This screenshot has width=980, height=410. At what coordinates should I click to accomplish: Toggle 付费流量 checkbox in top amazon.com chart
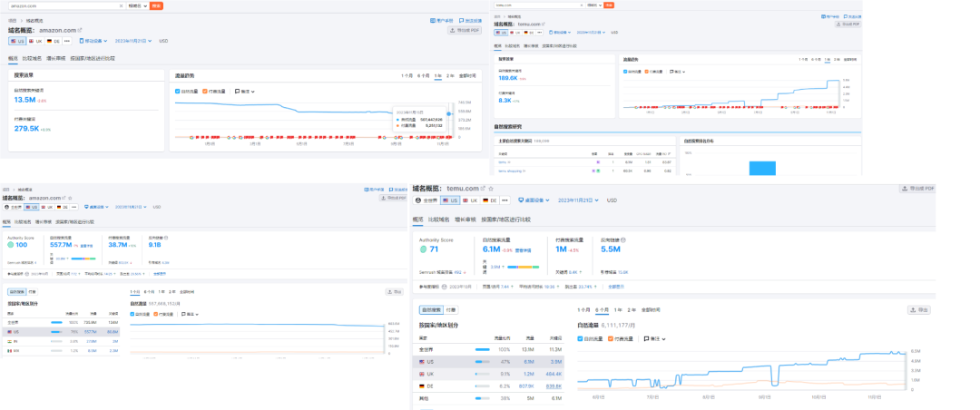[x=205, y=92]
